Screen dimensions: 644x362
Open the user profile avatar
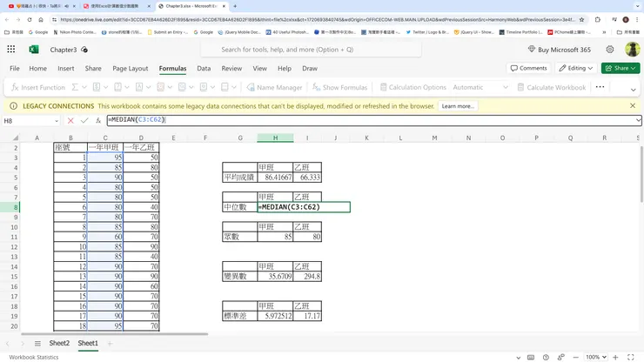pos(632,50)
